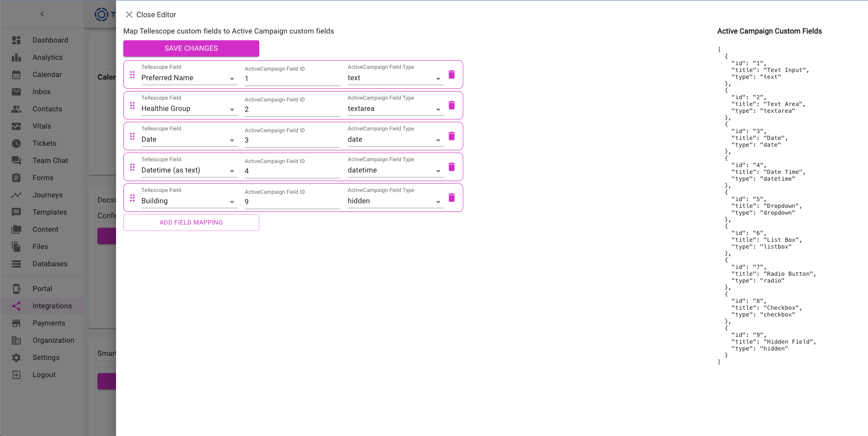Click the Integrations share icon
Screen dimensions: 868x436
[16, 306]
